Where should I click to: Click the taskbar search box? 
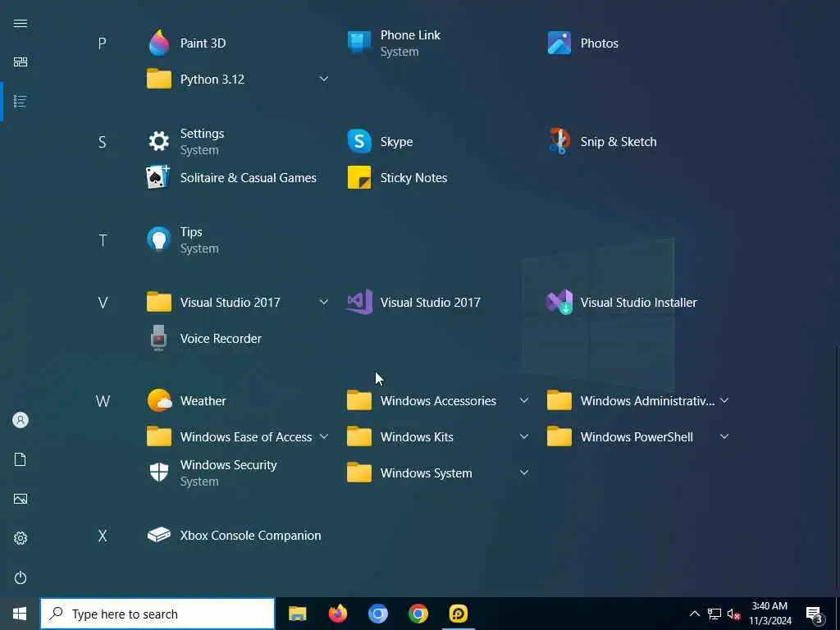(x=157, y=614)
